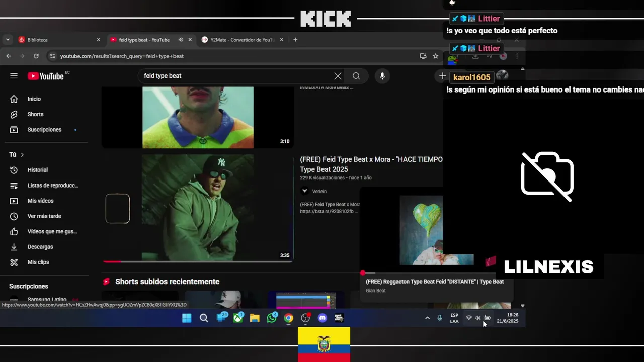644x362 pixels.
Task: Go back with the browser back arrow
Action: click(x=9, y=56)
